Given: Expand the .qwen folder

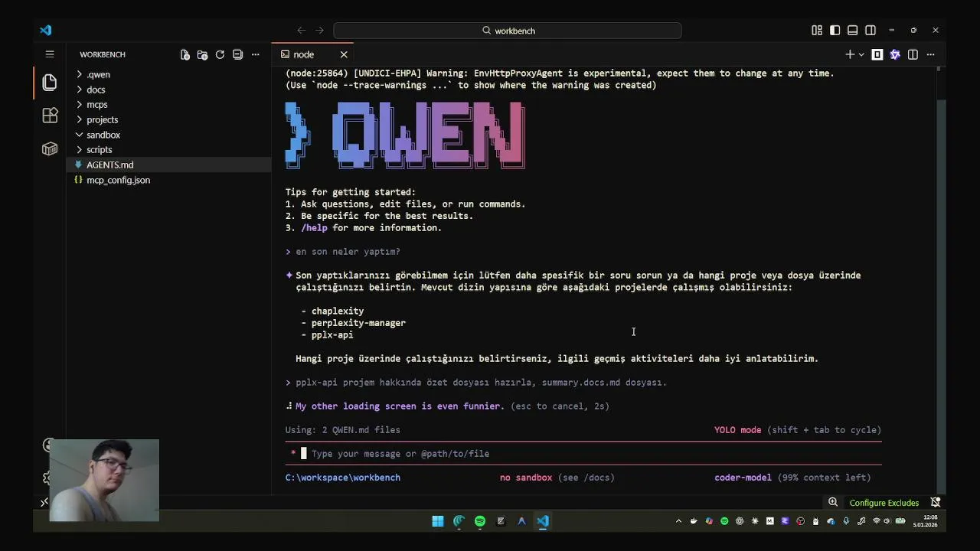Looking at the screenshot, I should tap(98, 74).
